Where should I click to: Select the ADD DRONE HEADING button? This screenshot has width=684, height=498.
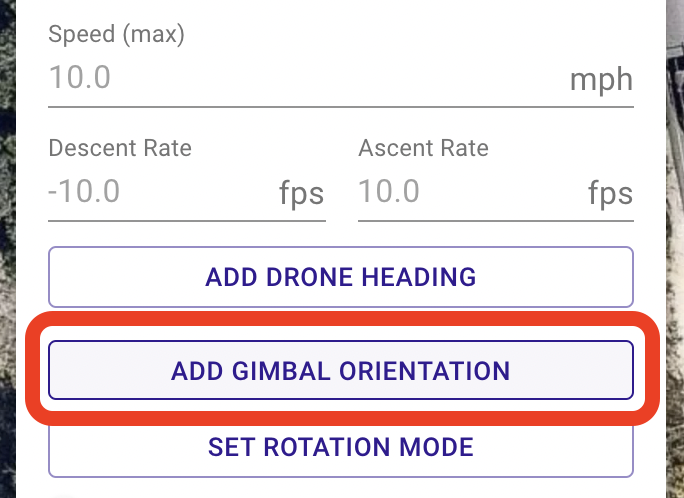[x=341, y=277]
